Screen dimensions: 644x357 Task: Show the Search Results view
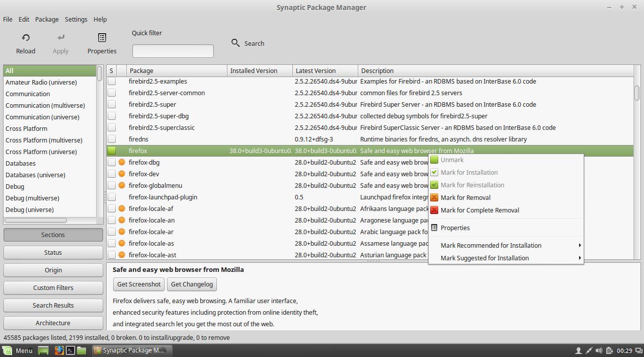pyautogui.click(x=53, y=305)
